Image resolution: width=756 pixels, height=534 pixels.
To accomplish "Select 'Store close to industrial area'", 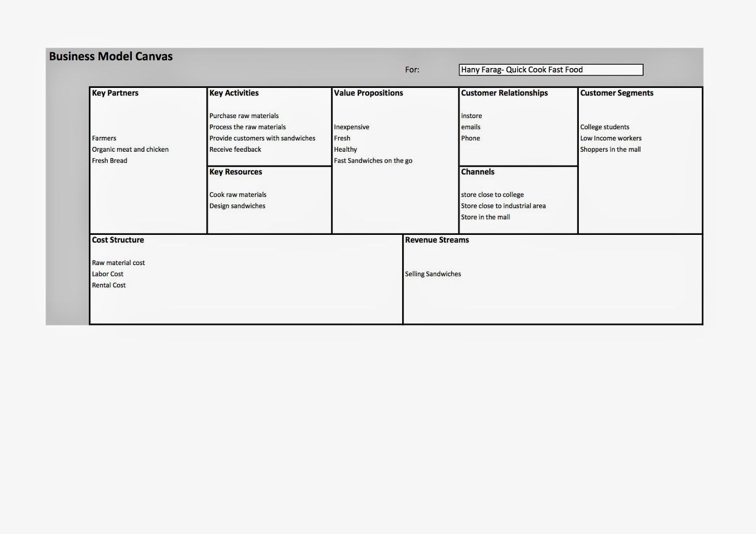I will point(503,206).
